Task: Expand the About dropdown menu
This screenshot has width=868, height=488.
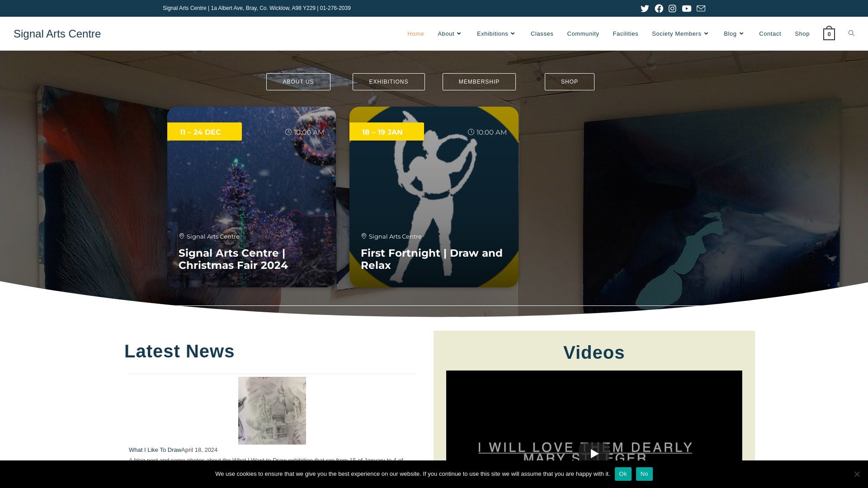Action: [449, 34]
